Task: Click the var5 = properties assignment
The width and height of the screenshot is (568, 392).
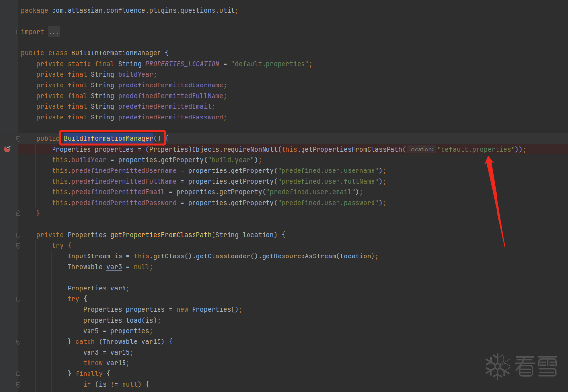Action: pos(118,331)
